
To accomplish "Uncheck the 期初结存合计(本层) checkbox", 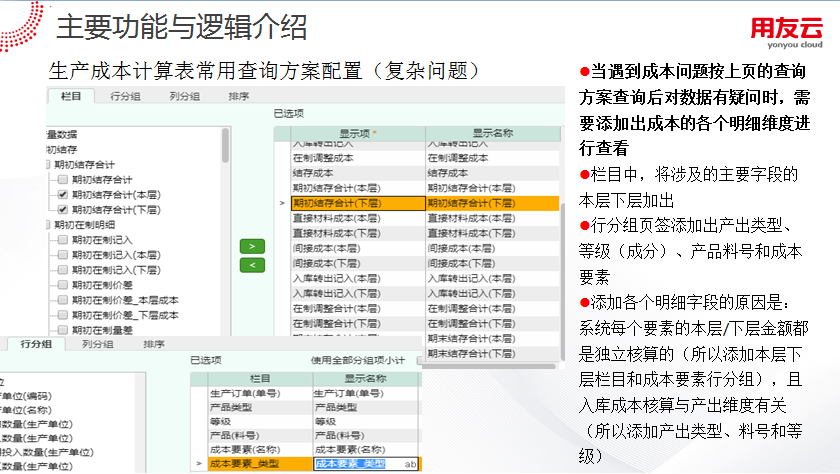I will [x=63, y=195].
